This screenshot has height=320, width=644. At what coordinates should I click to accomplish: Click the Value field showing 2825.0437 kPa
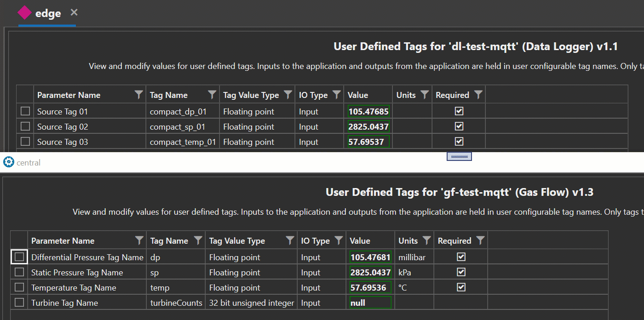370,272
